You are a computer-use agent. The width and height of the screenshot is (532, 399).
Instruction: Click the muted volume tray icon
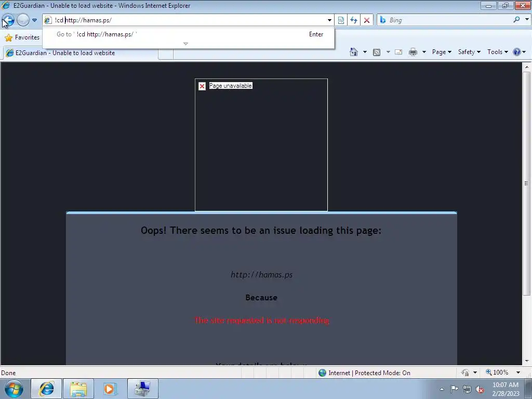[480, 389]
